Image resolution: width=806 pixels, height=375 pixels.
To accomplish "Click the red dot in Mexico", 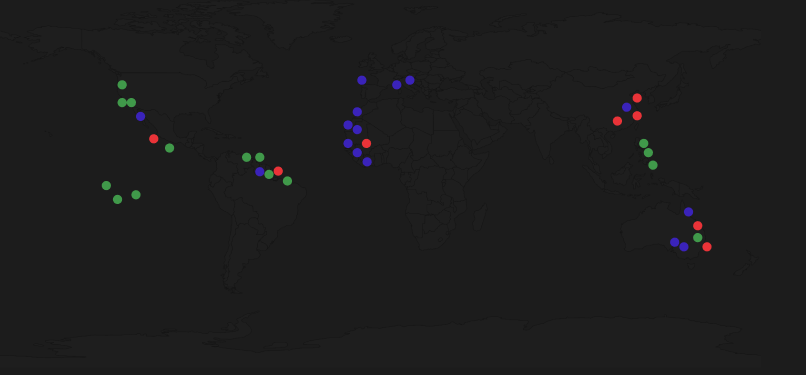I will (154, 139).
